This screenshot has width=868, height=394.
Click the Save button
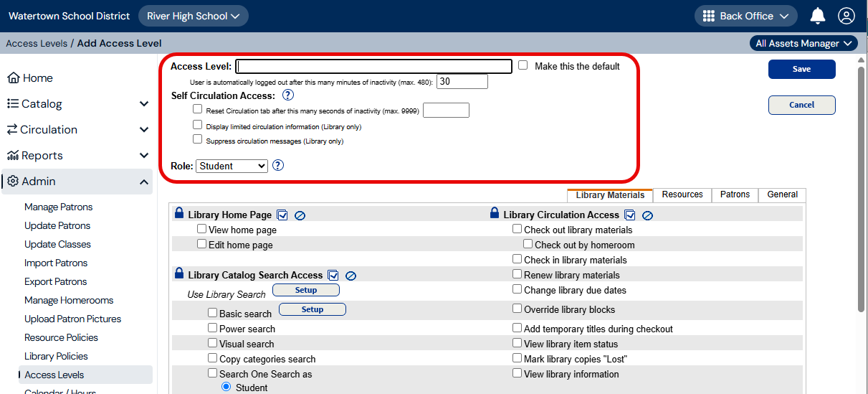point(801,69)
